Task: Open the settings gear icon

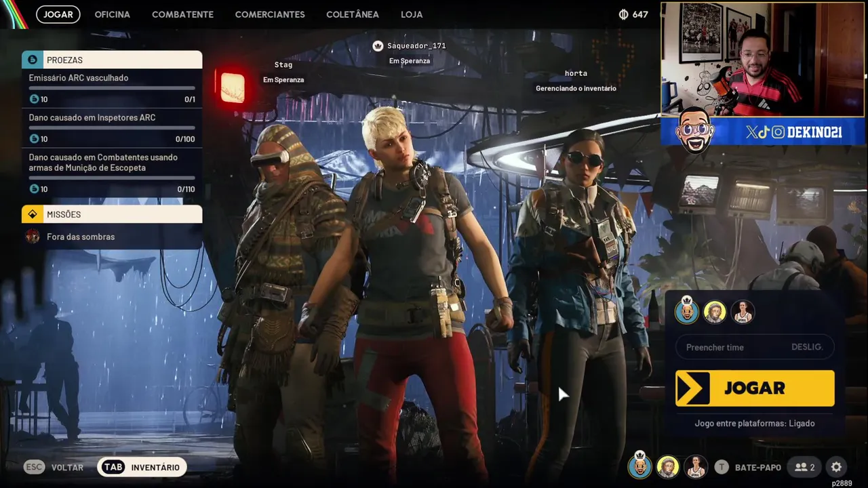Action: pyautogui.click(x=836, y=467)
